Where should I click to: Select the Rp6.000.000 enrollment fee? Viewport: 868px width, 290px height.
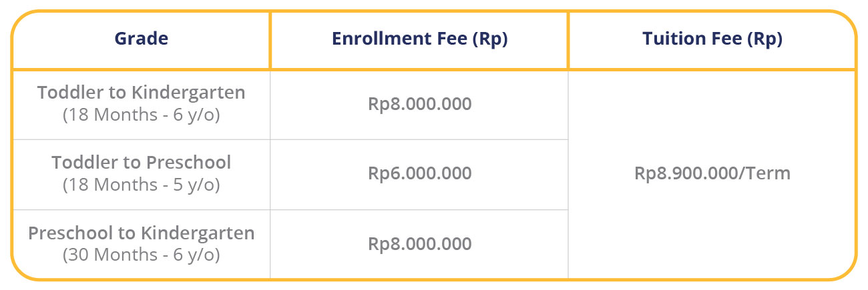coord(419,173)
